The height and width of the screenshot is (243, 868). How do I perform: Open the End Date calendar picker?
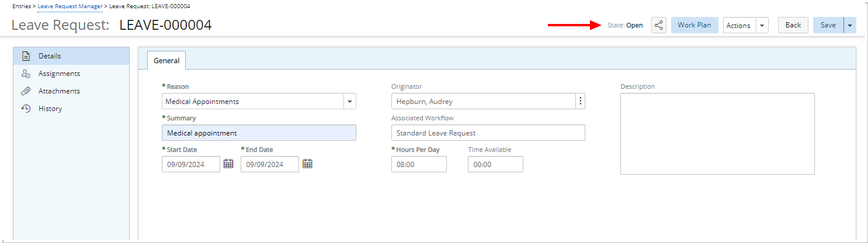pyautogui.click(x=307, y=164)
